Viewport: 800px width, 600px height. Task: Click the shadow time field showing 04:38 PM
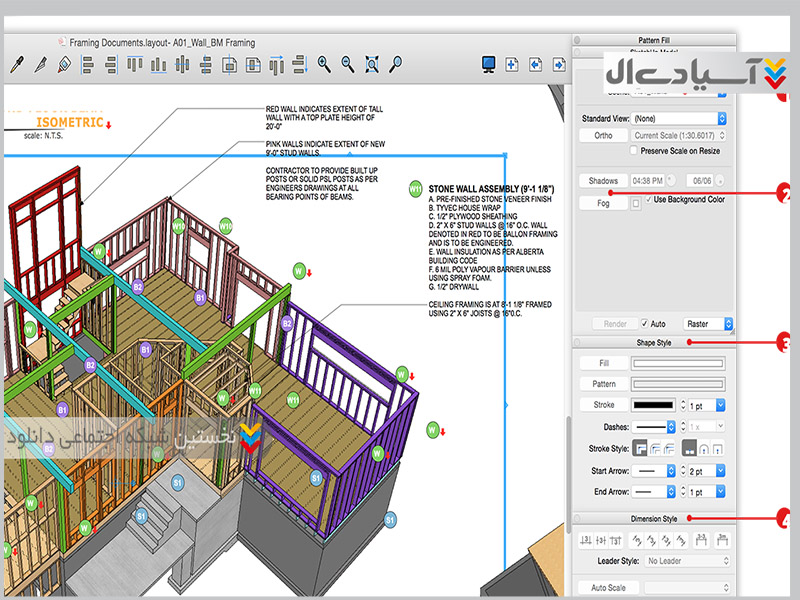click(648, 181)
